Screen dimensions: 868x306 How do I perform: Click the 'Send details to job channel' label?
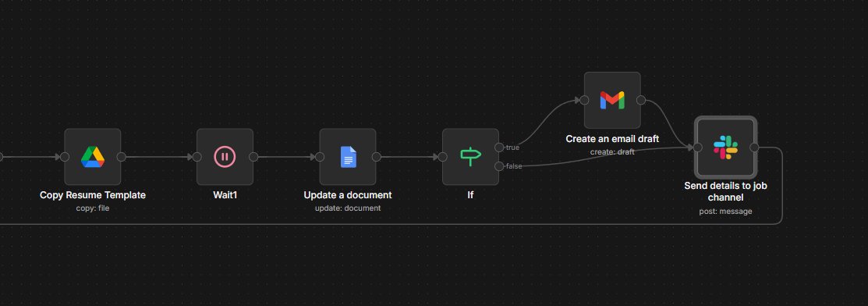726,192
